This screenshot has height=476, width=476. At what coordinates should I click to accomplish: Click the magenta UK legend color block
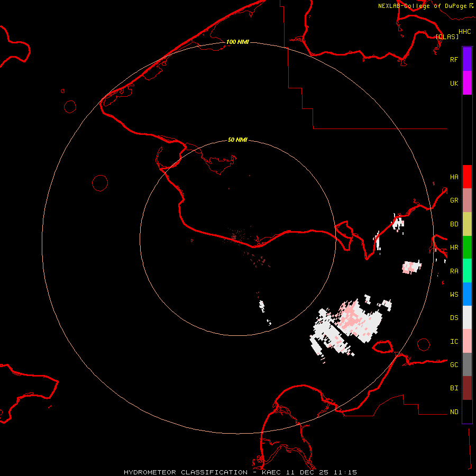click(467, 83)
